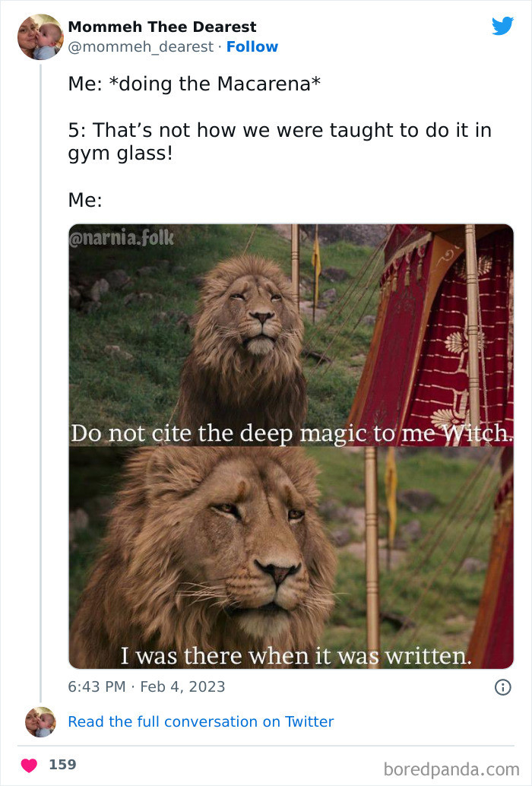This screenshot has width=532, height=786.
Task: Open Read the full conversation on Twitter
Action: coord(201,721)
